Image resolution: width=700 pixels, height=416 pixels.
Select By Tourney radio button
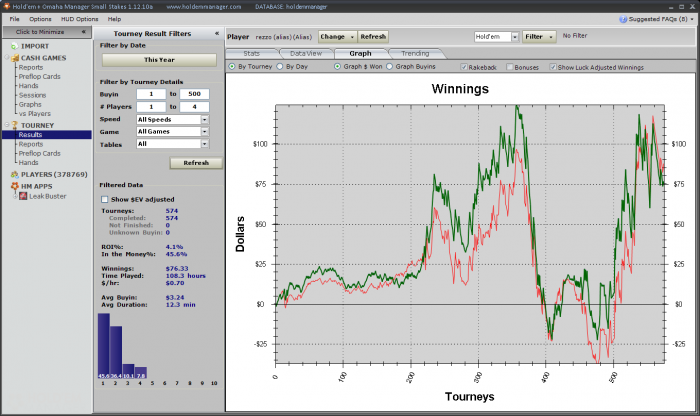point(232,67)
